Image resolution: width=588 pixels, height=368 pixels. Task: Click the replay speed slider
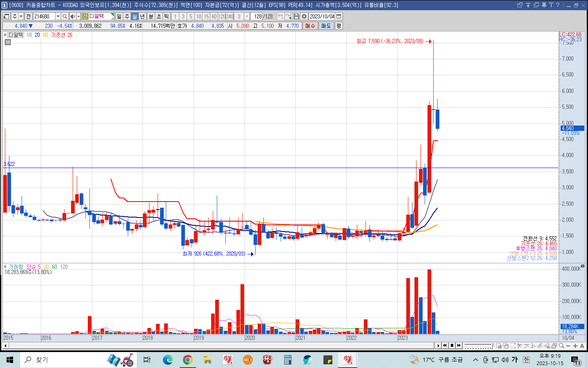(x=479, y=346)
